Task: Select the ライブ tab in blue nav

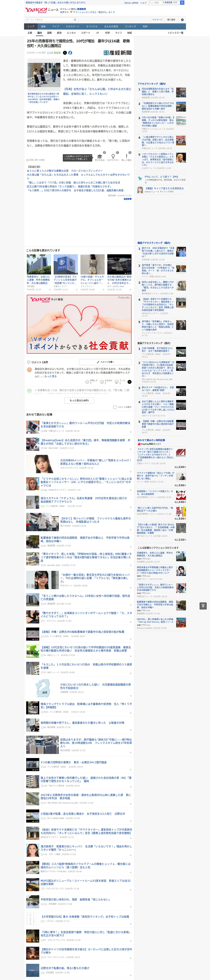Action: 56,26
